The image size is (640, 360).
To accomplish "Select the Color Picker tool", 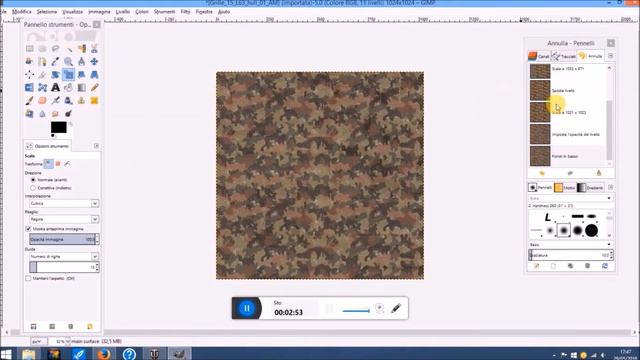I will [x=56, y=62].
